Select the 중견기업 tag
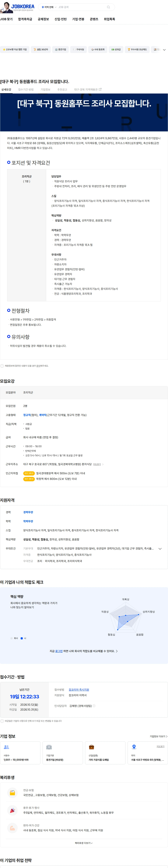 pos(61,50)
